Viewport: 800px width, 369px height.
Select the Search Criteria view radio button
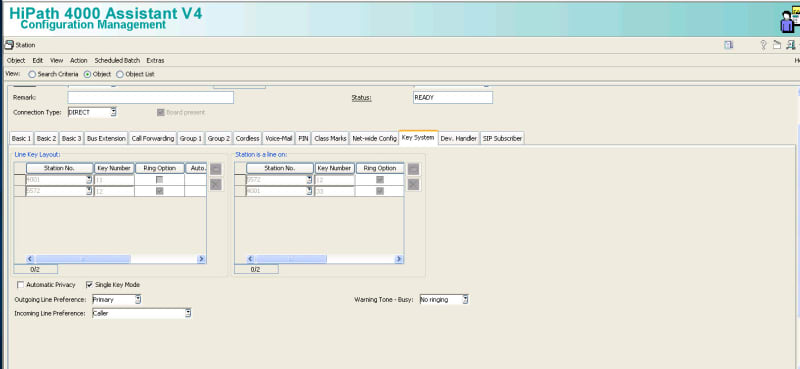pyautogui.click(x=32, y=75)
